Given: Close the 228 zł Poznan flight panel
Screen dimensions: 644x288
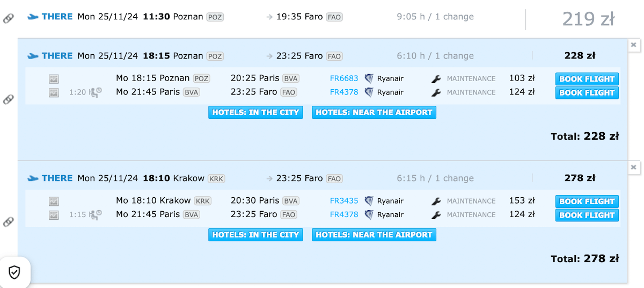Looking at the screenshot, I should point(633,45).
